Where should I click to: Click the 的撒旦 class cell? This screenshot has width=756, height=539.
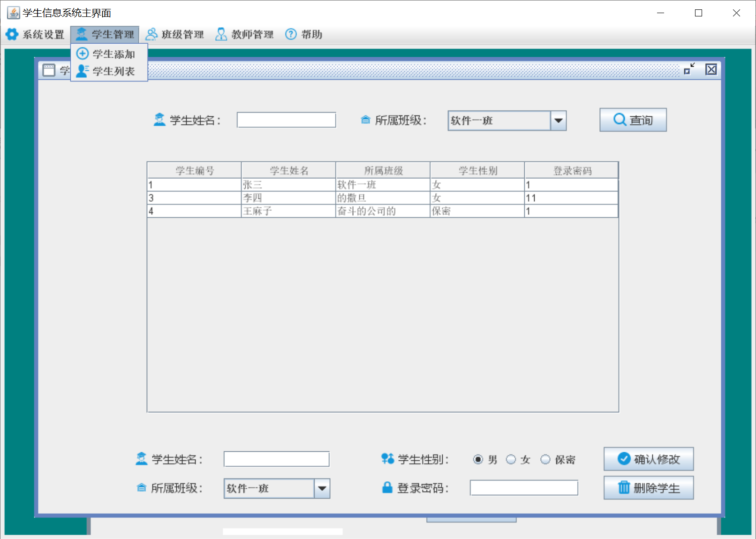click(383, 198)
